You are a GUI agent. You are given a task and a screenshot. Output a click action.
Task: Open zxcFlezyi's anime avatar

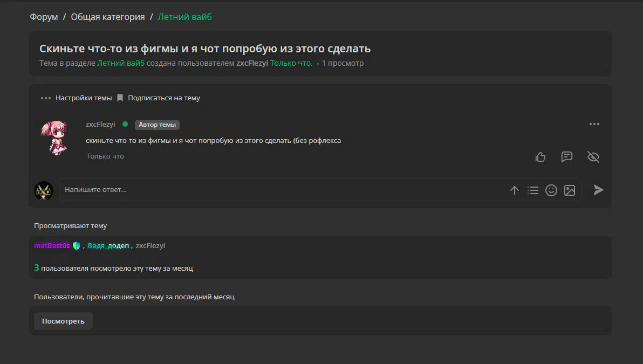pos(54,138)
